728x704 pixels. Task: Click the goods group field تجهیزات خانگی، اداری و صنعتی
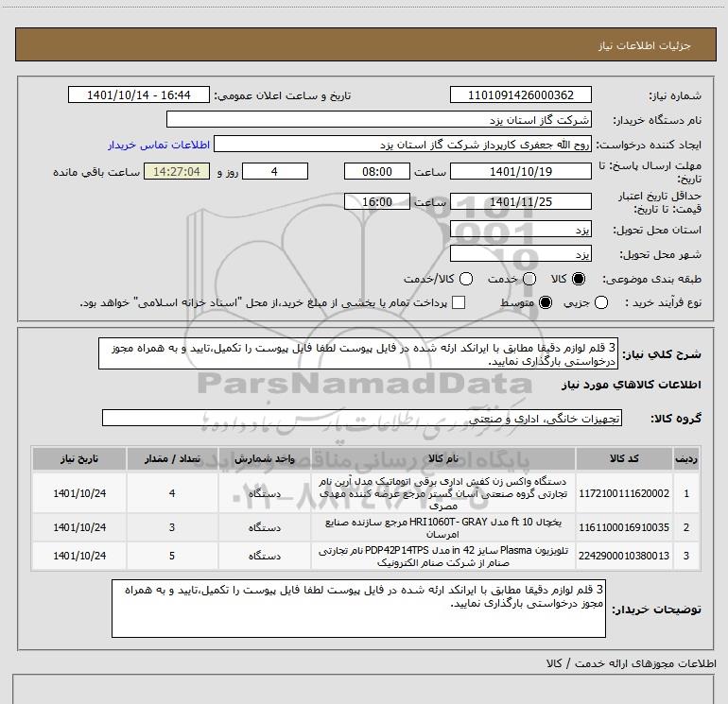click(x=362, y=418)
